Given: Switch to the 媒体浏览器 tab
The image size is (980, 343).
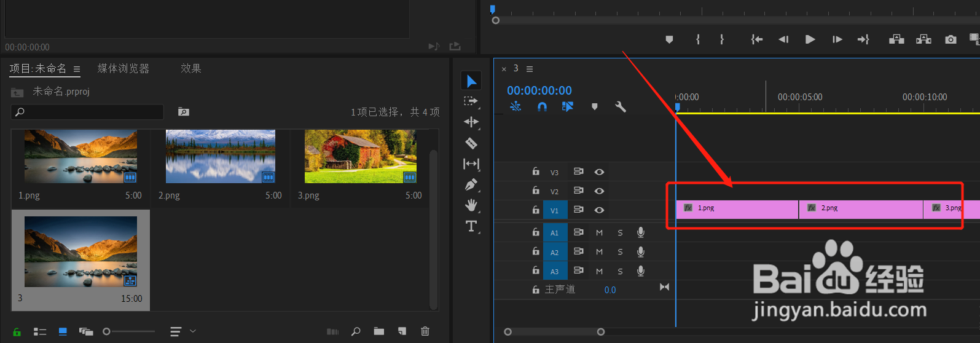Looking at the screenshot, I should [x=123, y=68].
